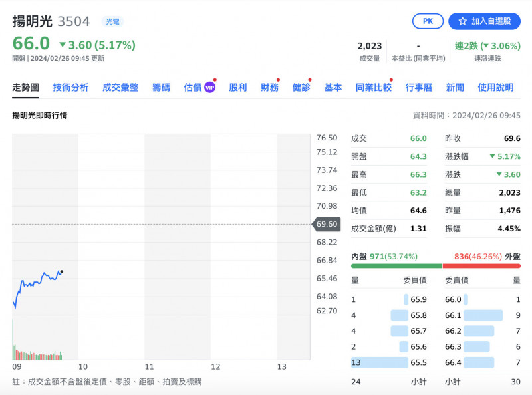
Task: Click the 3.60 (5.17%) price change
Action: [98, 45]
